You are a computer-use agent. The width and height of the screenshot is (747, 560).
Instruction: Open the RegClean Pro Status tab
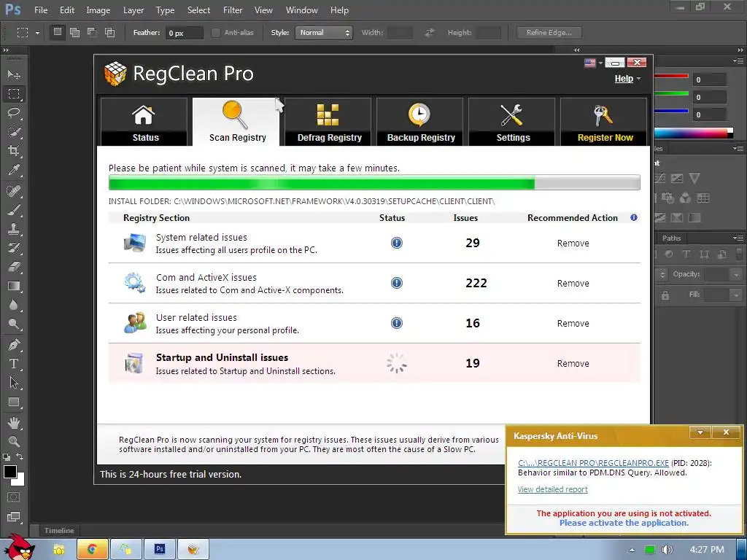[x=144, y=122]
